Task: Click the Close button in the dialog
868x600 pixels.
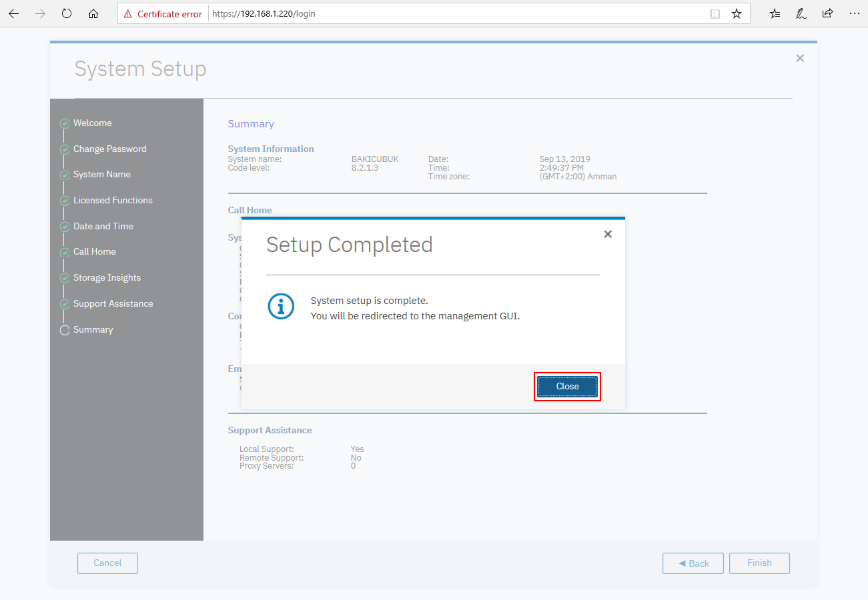Action: tap(568, 387)
